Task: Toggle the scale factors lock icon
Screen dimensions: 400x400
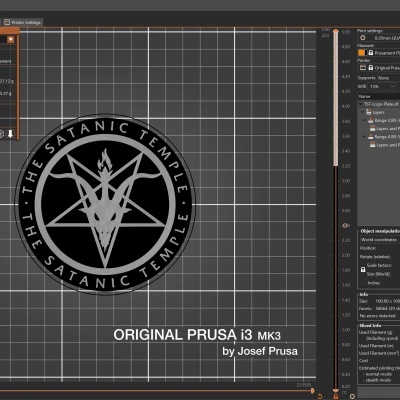Action: tap(363, 269)
